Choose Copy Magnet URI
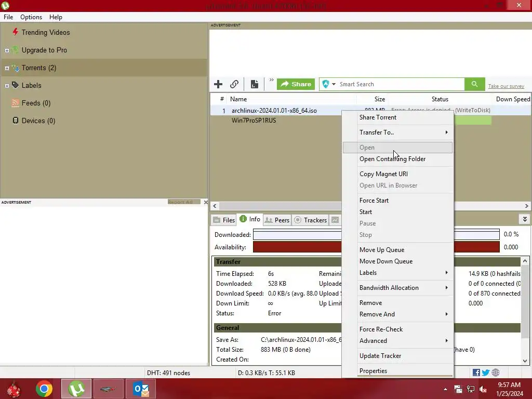This screenshot has width=532, height=399. (x=397, y=174)
